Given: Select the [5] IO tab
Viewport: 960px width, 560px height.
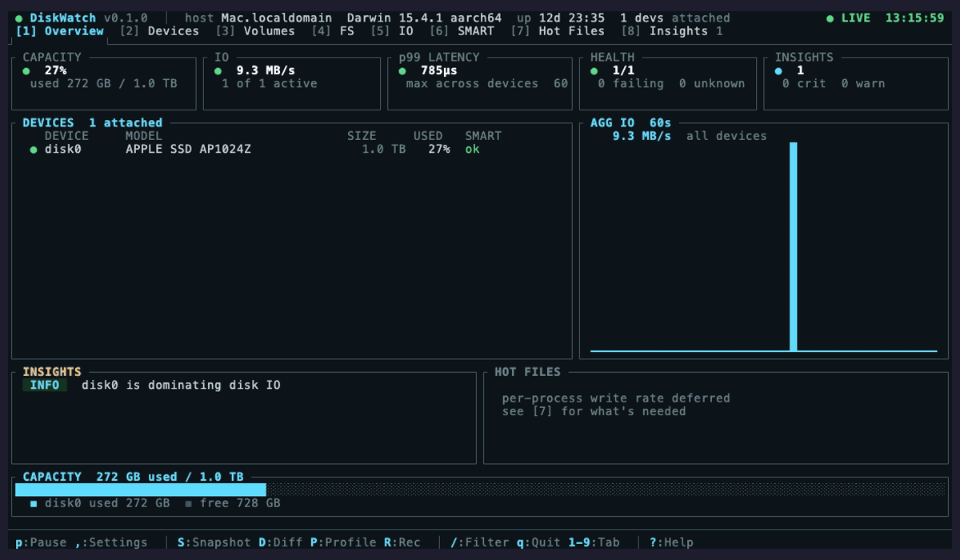Looking at the screenshot, I should click(392, 31).
